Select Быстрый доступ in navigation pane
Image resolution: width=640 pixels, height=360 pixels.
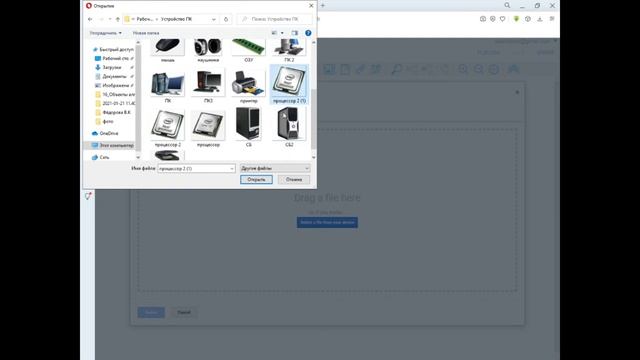[113, 49]
